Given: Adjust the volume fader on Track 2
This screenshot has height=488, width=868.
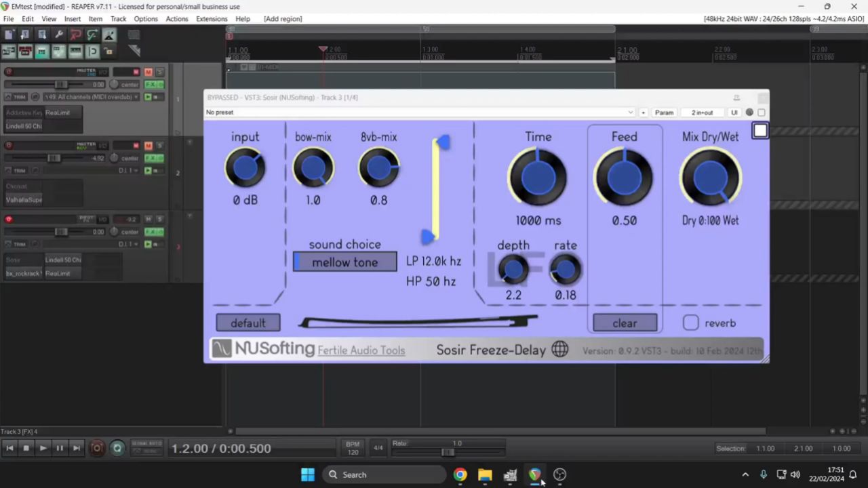Looking at the screenshot, I should coord(54,157).
